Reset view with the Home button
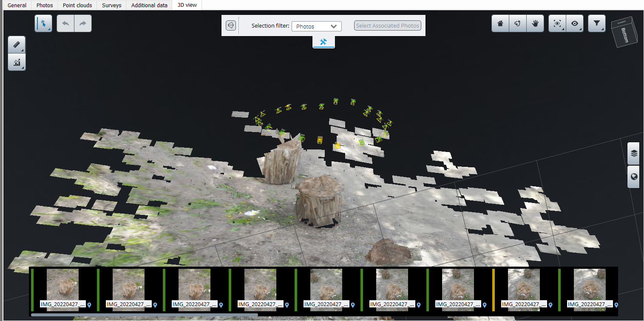644x321 pixels. (x=500, y=24)
